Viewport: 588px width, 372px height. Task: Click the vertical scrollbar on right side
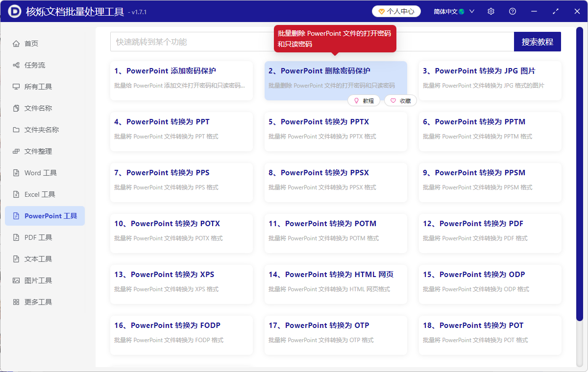click(x=580, y=174)
